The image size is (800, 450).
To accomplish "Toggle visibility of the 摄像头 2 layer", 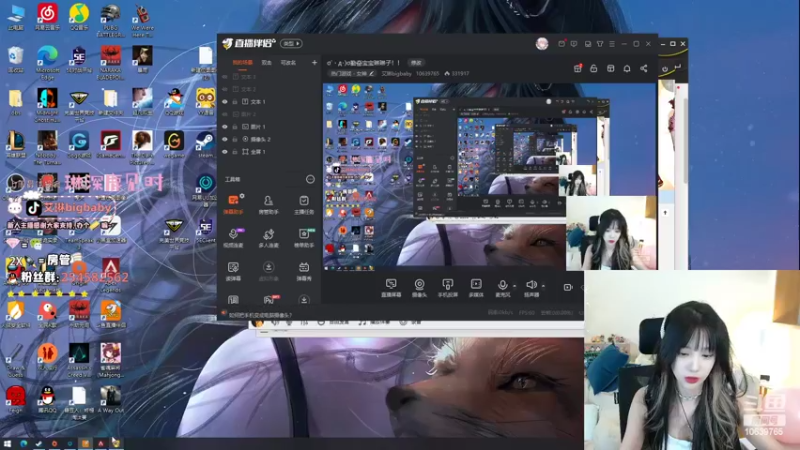I will click(224, 139).
